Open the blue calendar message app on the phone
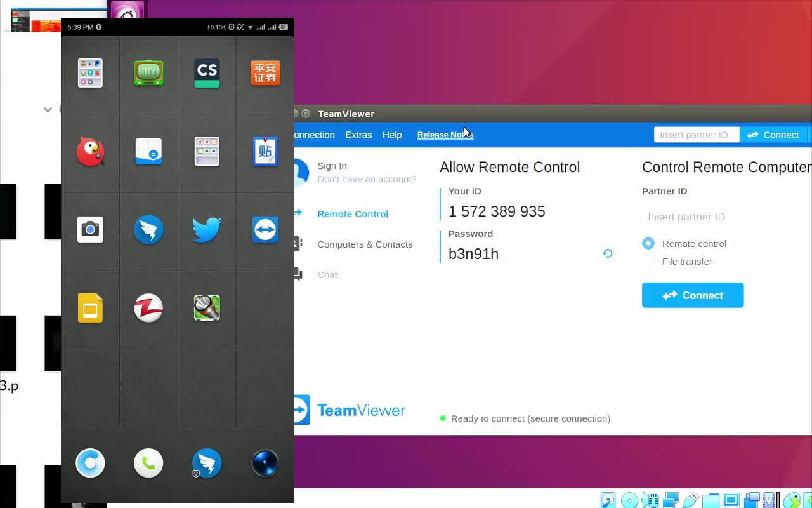 click(x=148, y=152)
